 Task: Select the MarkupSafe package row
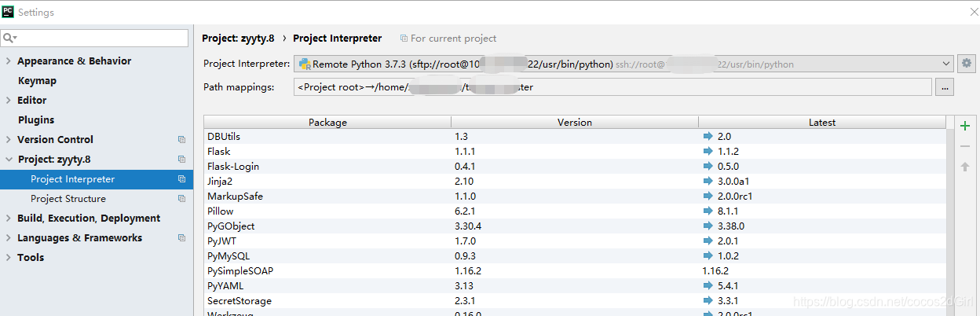click(575, 197)
